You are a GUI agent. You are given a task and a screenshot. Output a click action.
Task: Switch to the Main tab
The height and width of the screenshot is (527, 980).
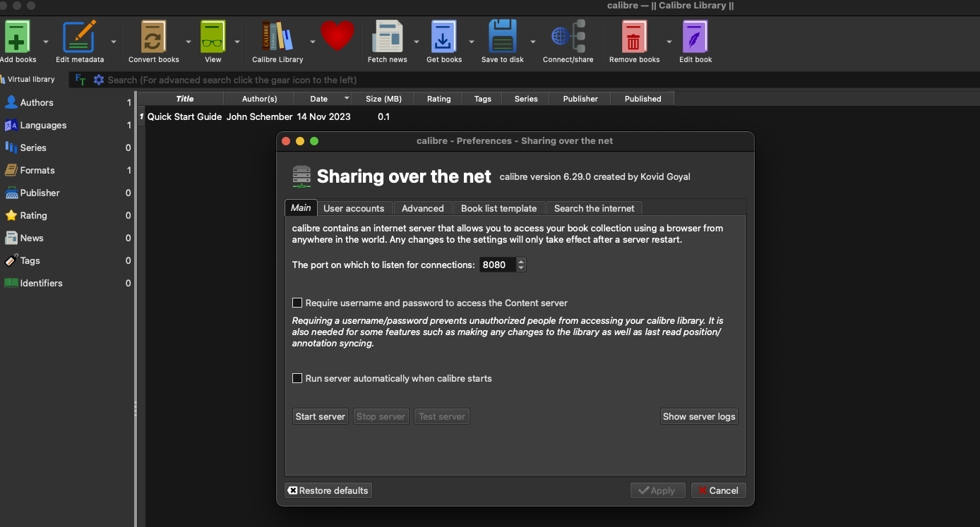[301, 207]
